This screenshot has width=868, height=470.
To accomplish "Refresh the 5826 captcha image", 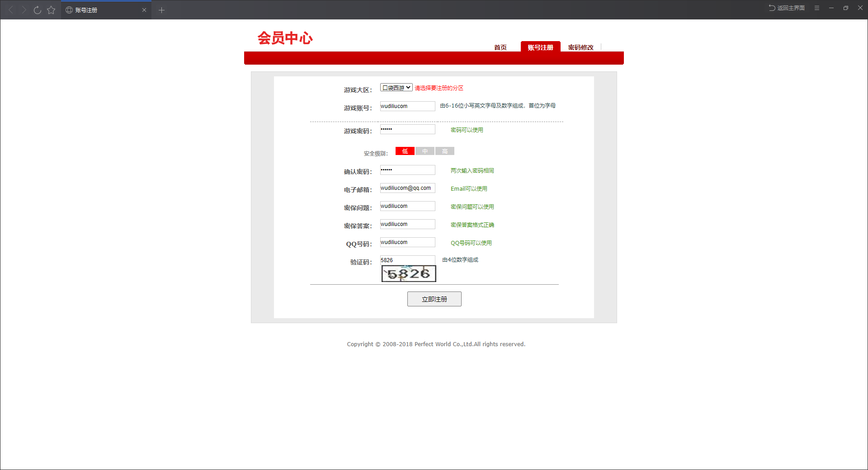I will click(x=409, y=273).
